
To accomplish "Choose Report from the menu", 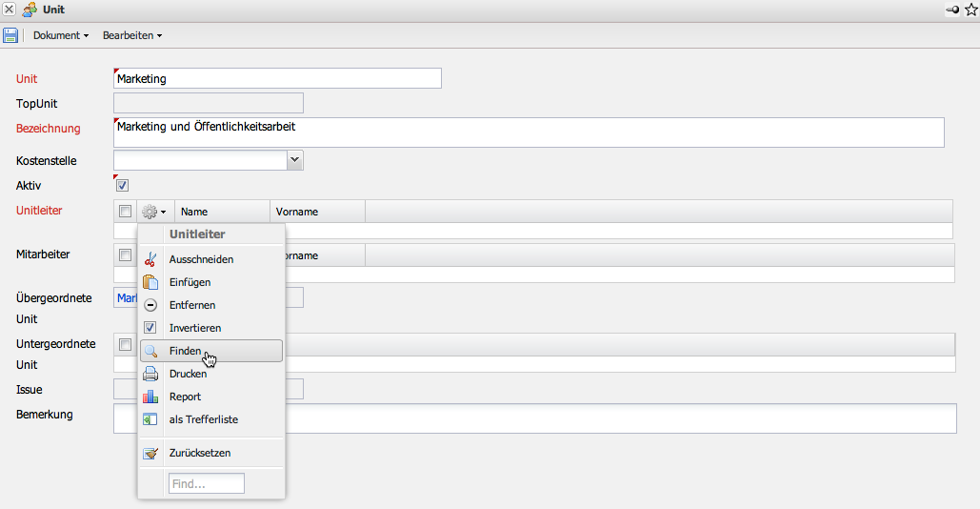I will [211, 397].
